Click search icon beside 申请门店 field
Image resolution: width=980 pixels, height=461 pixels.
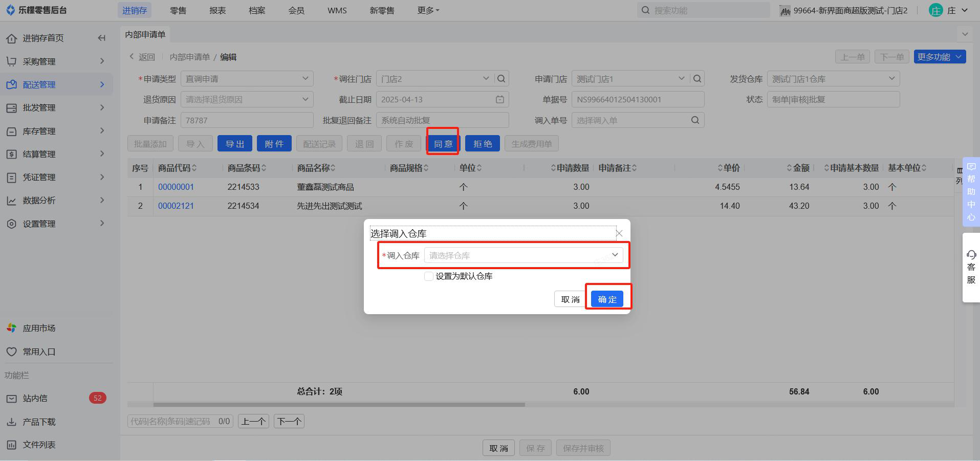click(x=697, y=79)
